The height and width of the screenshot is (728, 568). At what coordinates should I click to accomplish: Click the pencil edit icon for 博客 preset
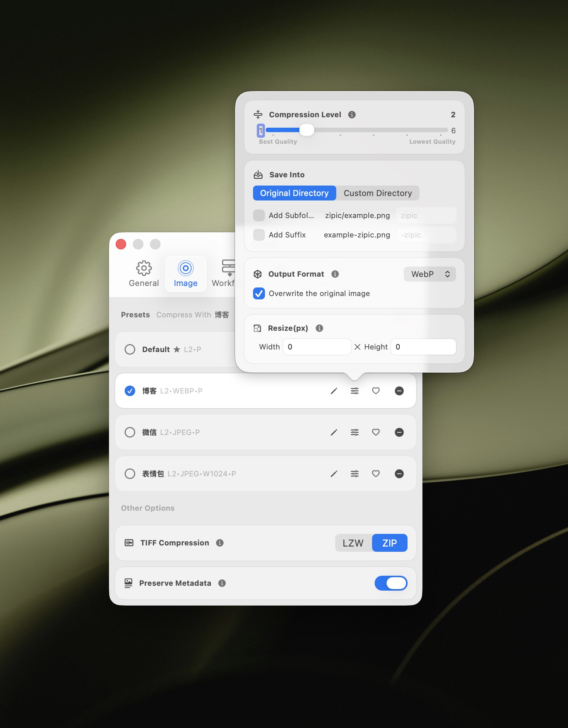[x=334, y=391]
